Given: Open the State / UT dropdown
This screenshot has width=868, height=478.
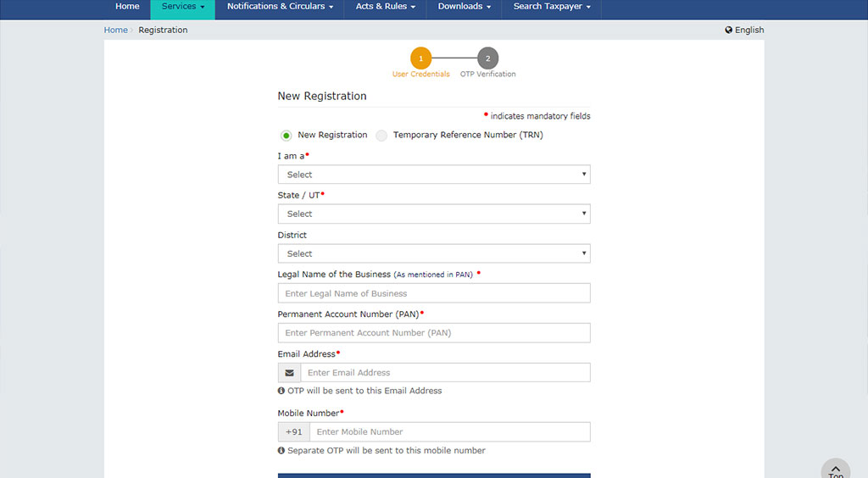Looking at the screenshot, I should click(x=434, y=214).
